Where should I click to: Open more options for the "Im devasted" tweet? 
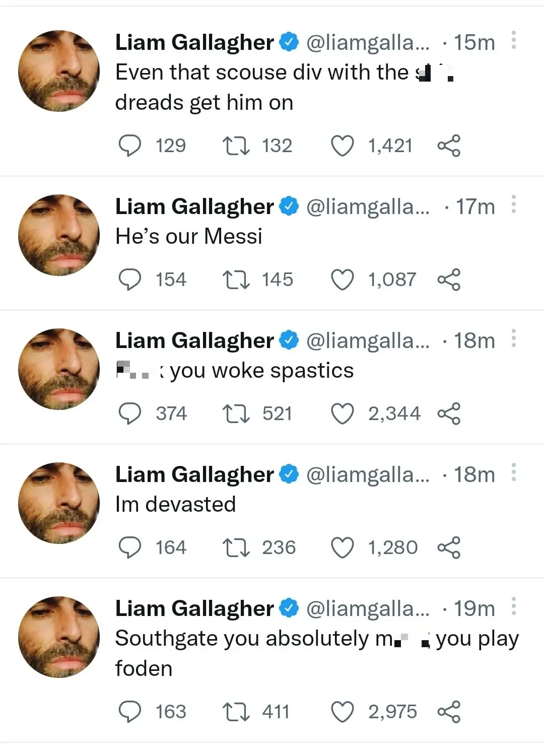514,472
